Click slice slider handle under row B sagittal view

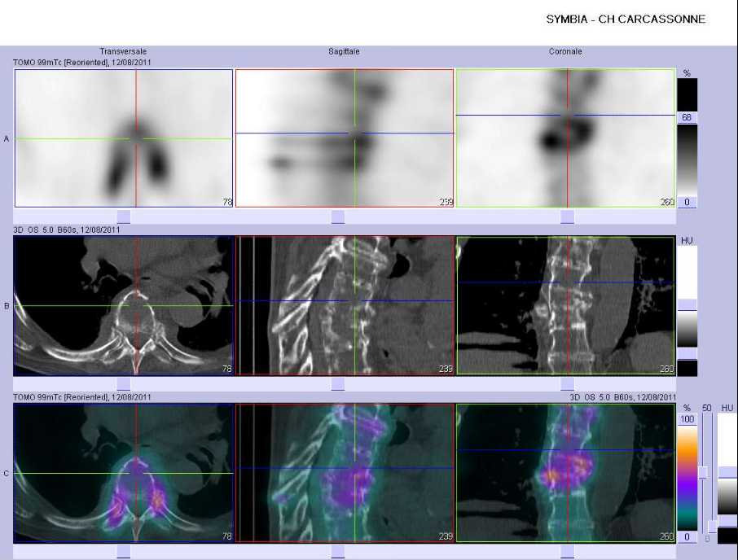(338, 384)
